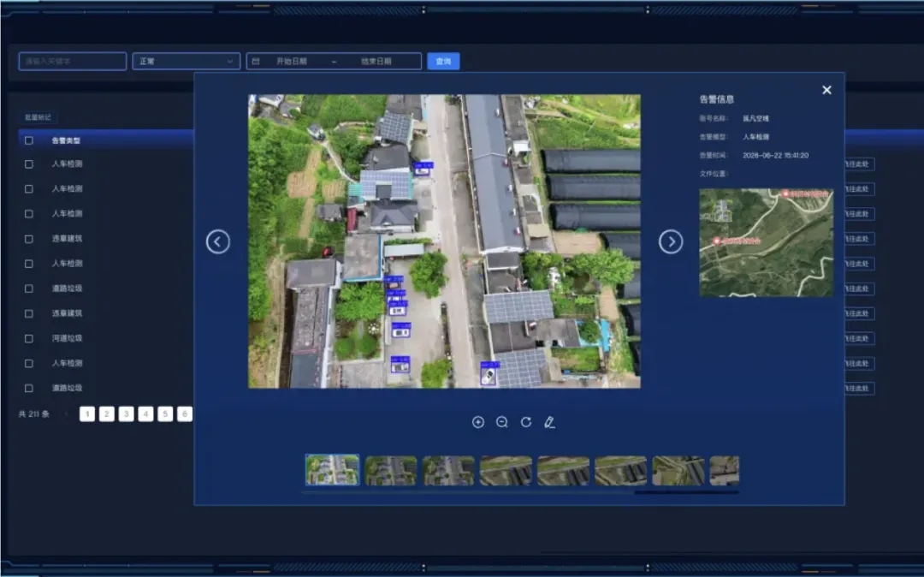The height and width of the screenshot is (577, 924).
Task: Click the calendar icon in date range
Action: coord(256,62)
